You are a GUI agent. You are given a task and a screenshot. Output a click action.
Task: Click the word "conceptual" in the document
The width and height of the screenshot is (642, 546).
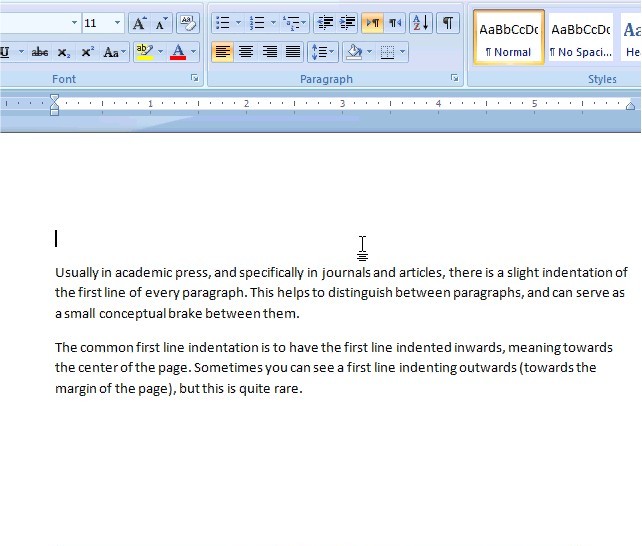click(x=132, y=314)
